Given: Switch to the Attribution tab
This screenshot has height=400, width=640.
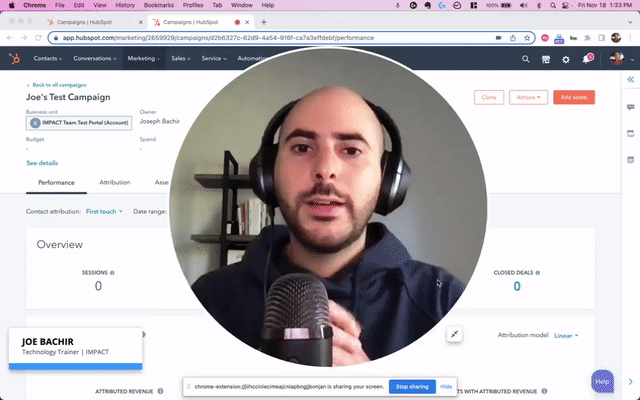Looking at the screenshot, I should (115, 182).
